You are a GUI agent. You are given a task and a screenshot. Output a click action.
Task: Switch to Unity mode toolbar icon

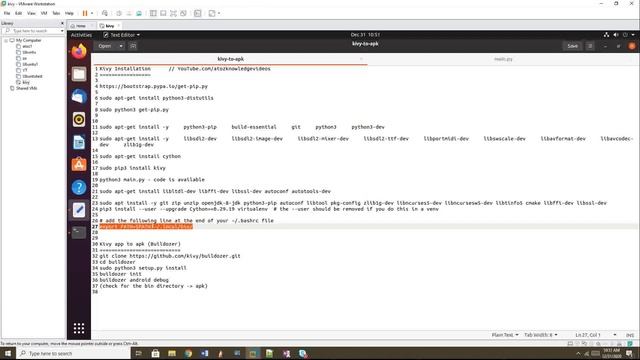click(x=184, y=13)
